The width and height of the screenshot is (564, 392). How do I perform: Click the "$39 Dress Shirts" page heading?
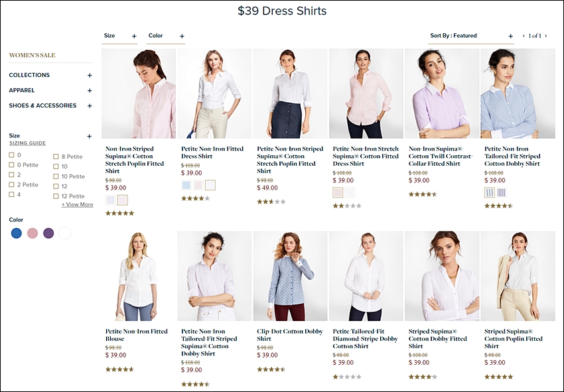point(282,11)
